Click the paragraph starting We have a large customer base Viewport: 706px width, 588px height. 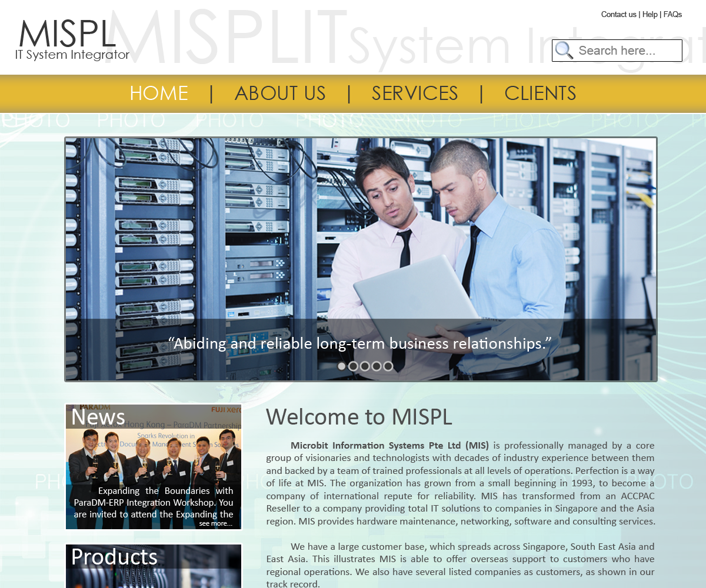[460, 565]
